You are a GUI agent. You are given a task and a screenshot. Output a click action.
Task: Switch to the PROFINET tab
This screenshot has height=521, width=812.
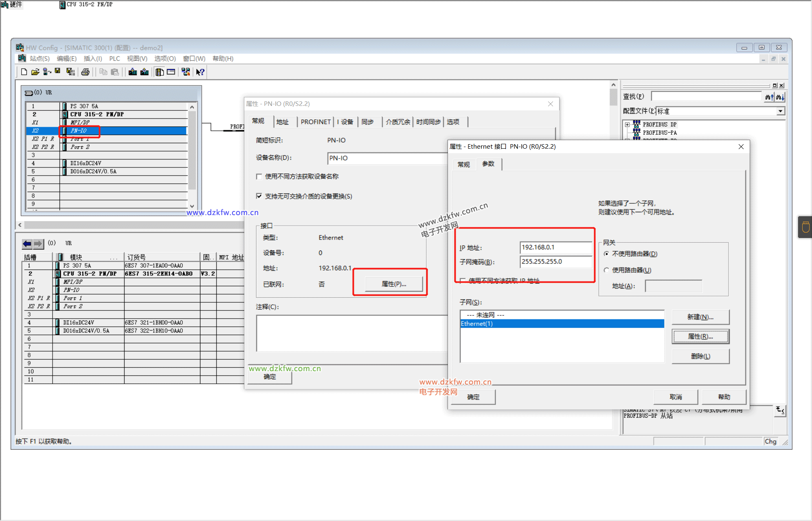(316, 122)
